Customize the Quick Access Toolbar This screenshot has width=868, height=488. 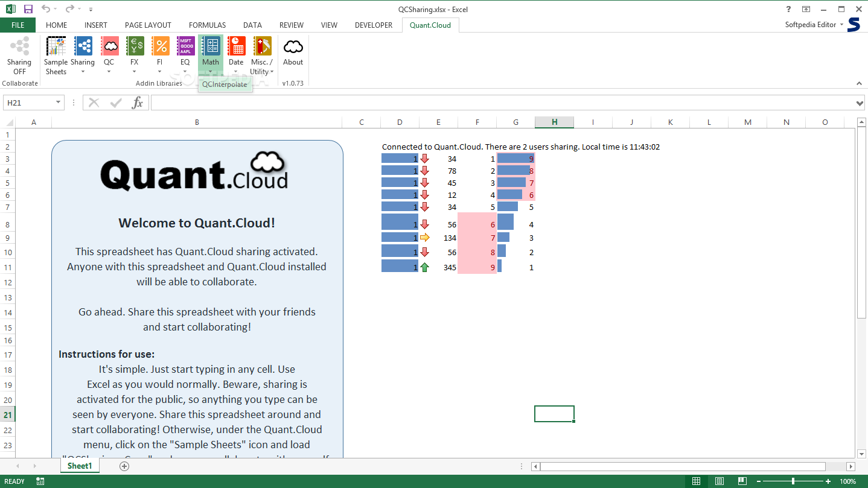tap(91, 10)
